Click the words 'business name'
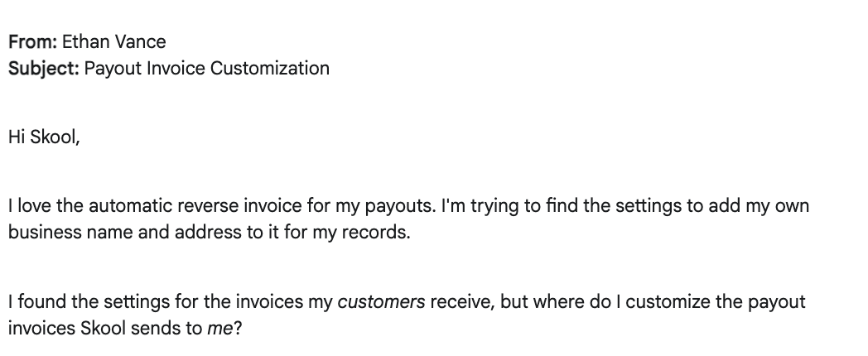The image size is (868, 356). pyautogui.click(x=71, y=233)
